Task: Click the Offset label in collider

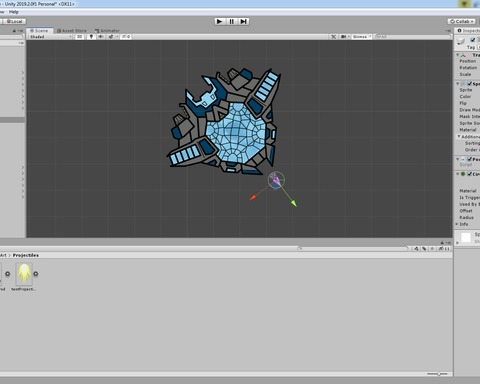Action: click(x=466, y=211)
